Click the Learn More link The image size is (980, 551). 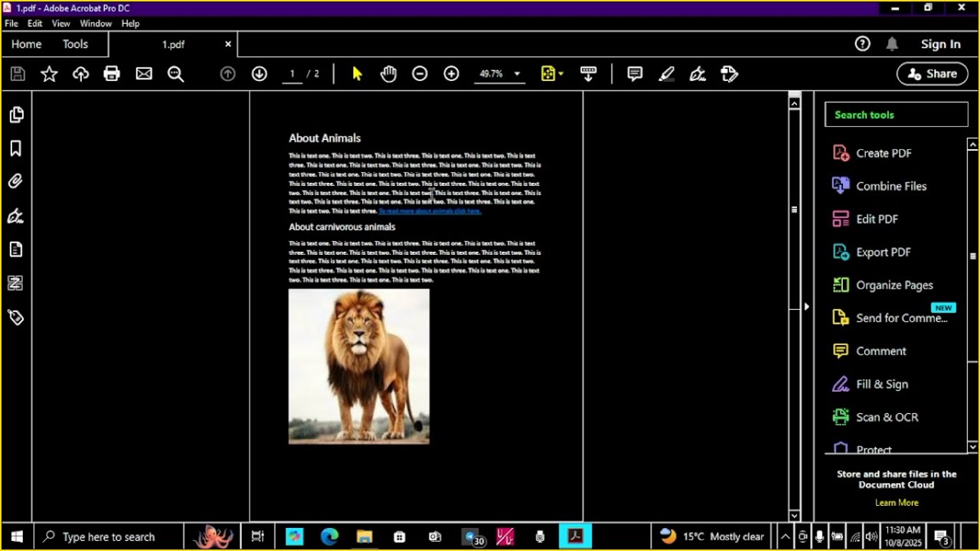tap(897, 503)
